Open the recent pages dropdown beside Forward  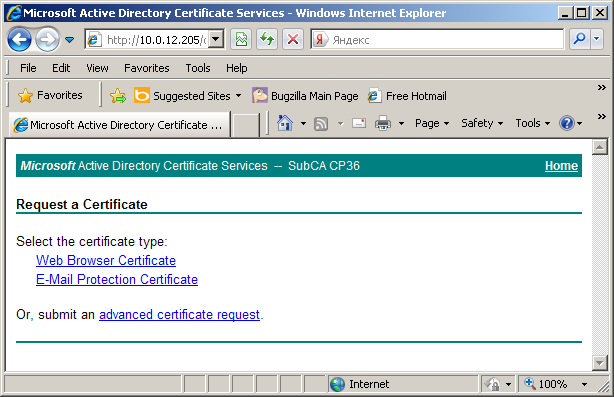pos(70,40)
